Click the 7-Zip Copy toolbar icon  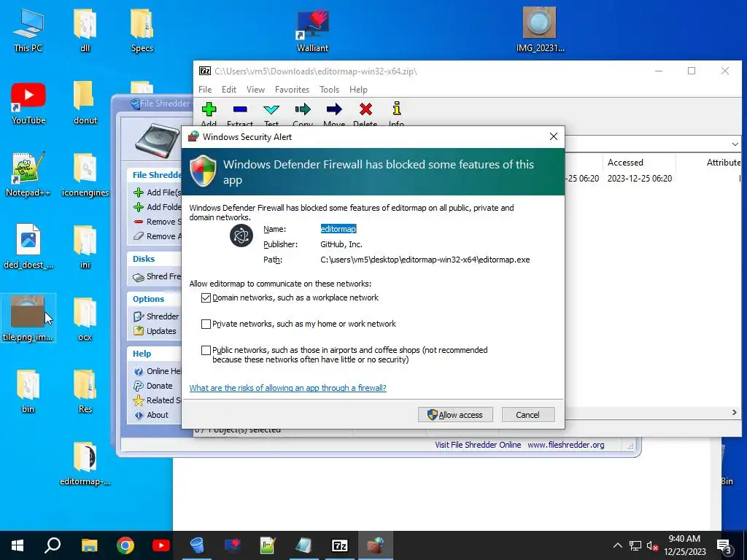[303, 110]
